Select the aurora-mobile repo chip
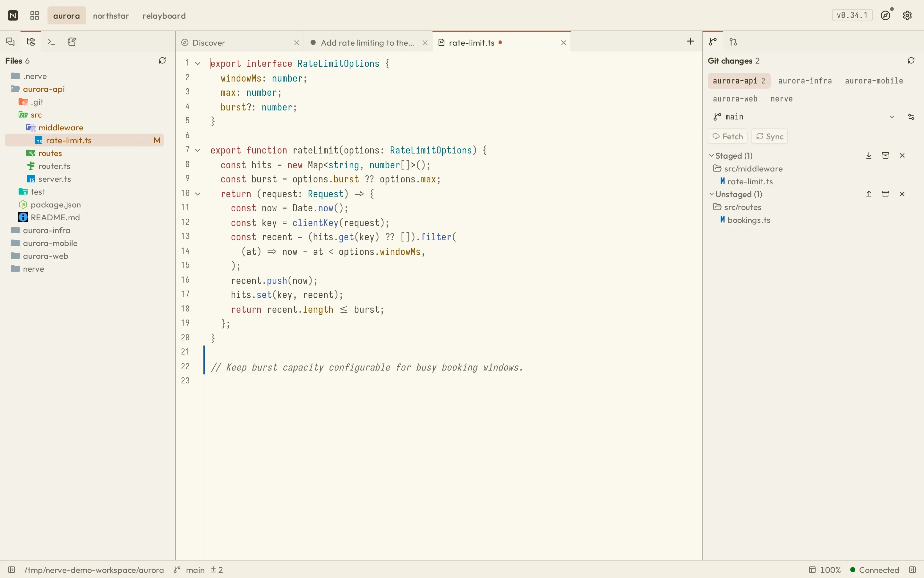This screenshot has width=924, height=578. (874, 81)
